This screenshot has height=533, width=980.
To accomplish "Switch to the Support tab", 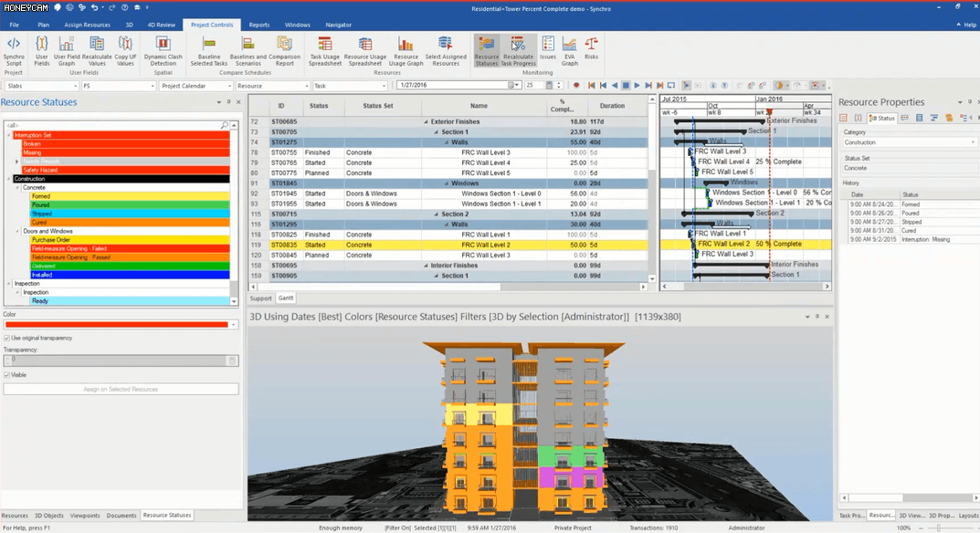I will point(260,298).
